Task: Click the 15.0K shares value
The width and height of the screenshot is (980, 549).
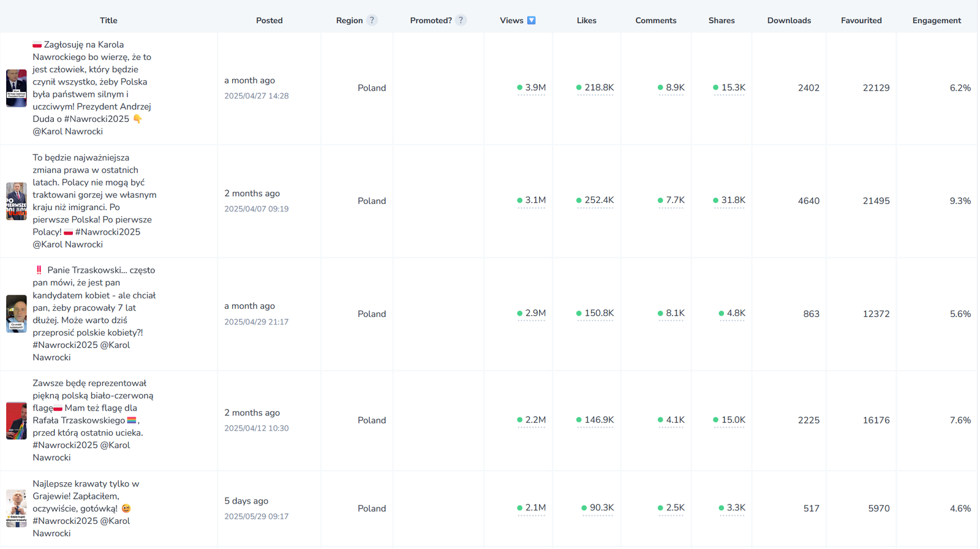Action: click(x=733, y=420)
